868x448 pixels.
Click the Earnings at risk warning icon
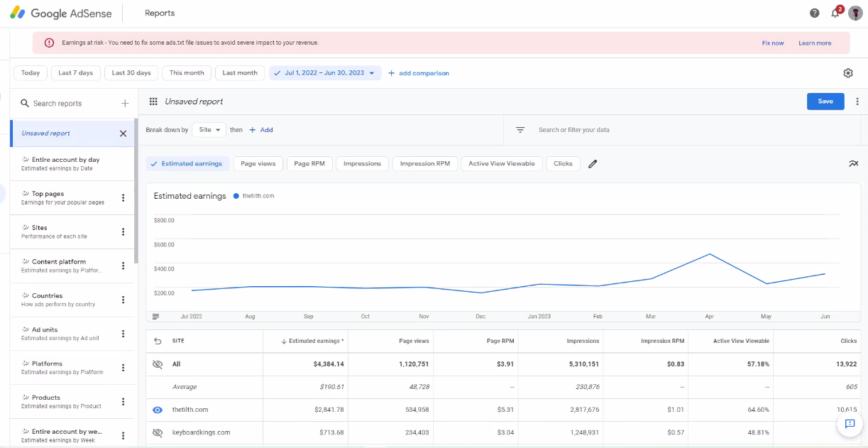(x=49, y=43)
